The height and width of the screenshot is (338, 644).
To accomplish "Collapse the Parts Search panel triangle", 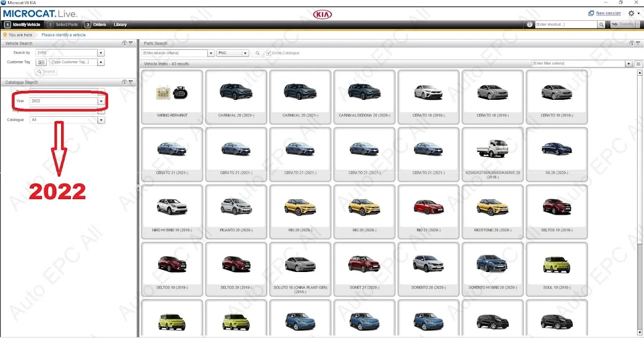I will point(638,43).
